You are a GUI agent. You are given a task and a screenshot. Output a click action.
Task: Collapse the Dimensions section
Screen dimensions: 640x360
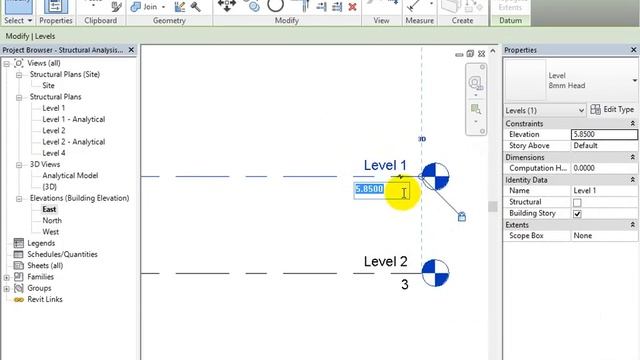pos(633,157)
